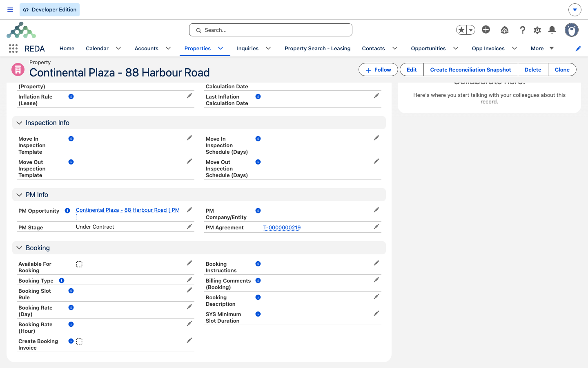
Task: Open Property Search - Leasing tab
Action: click(317, 48)
